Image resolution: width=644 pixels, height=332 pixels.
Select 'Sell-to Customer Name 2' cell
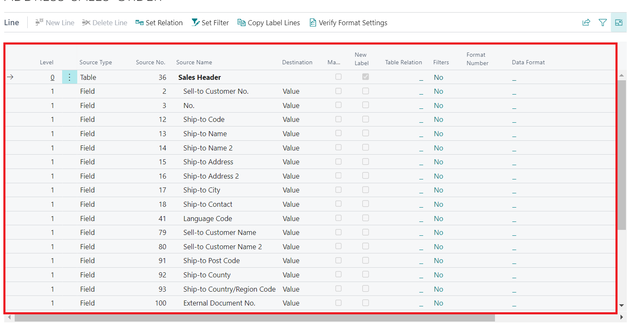click(223, 247)
